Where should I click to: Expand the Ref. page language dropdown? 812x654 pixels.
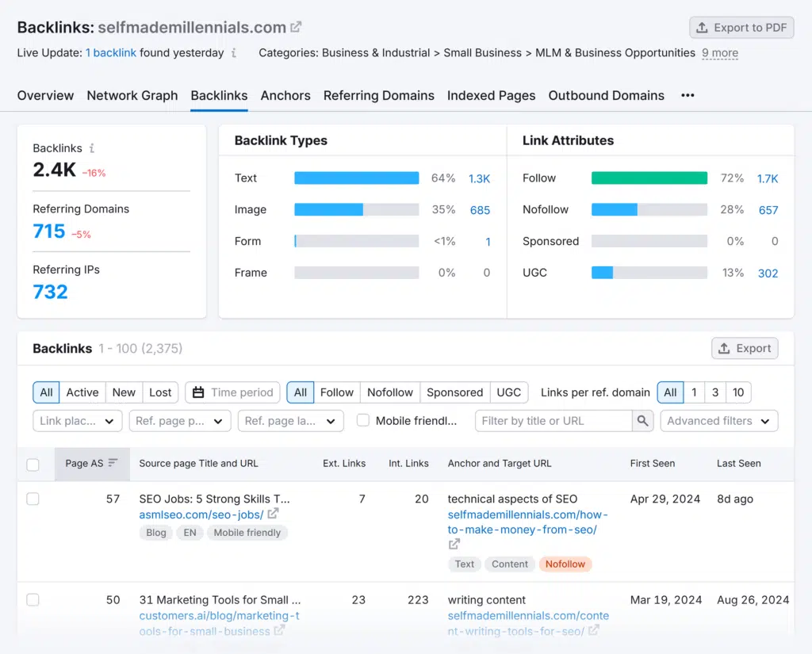click(x=290, y=421)
